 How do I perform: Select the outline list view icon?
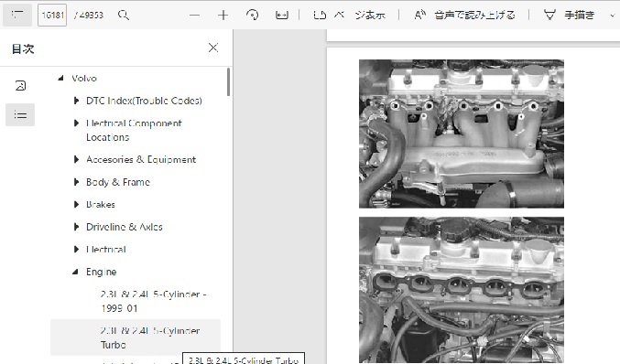pyautogui.click(x=20, y=115)
